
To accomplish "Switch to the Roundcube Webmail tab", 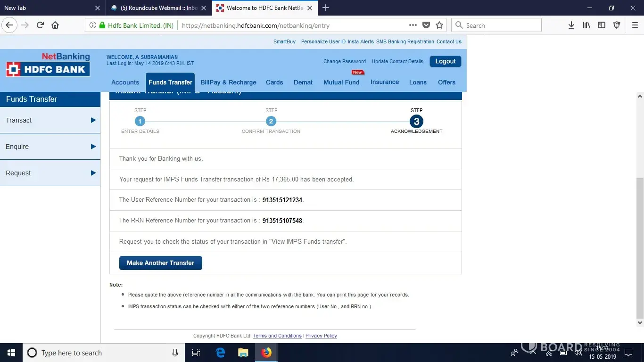I will pyautogui.click(x=158, y=8).
